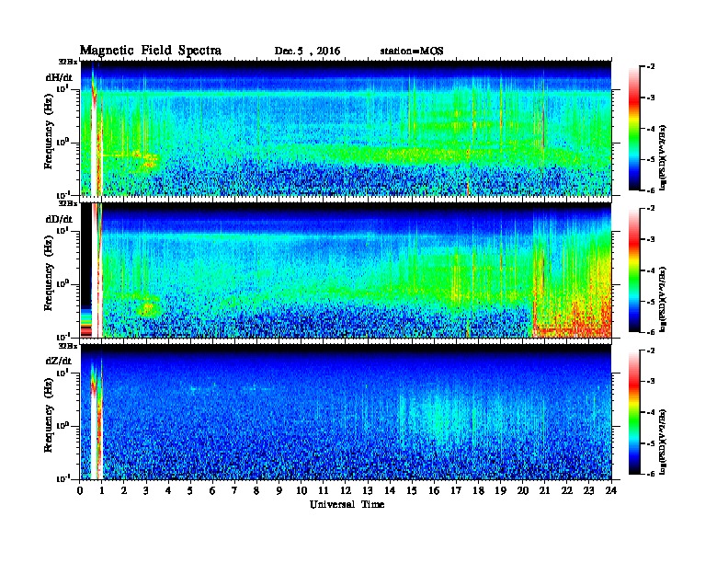Click hour "7" on the Universal Time axis
The height and width of the screenshot is (563, 728).
[234, 490]
